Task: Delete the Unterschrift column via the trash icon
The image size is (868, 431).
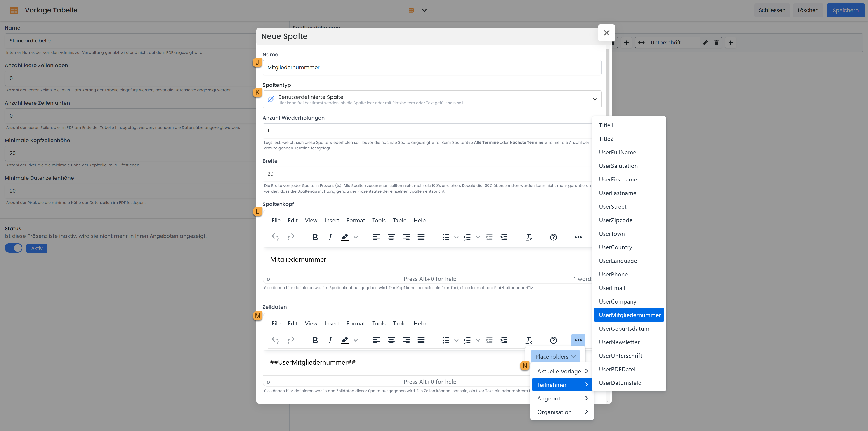Action: [x=716, y=43]
